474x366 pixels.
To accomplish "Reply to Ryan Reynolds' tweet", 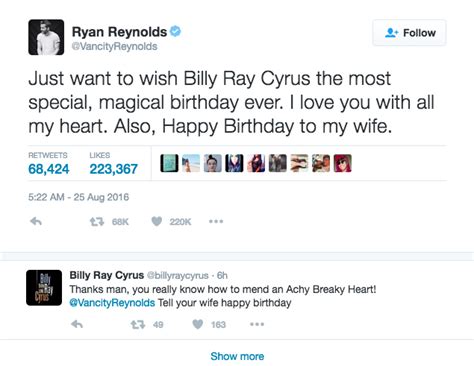I will tap(36, 221).
